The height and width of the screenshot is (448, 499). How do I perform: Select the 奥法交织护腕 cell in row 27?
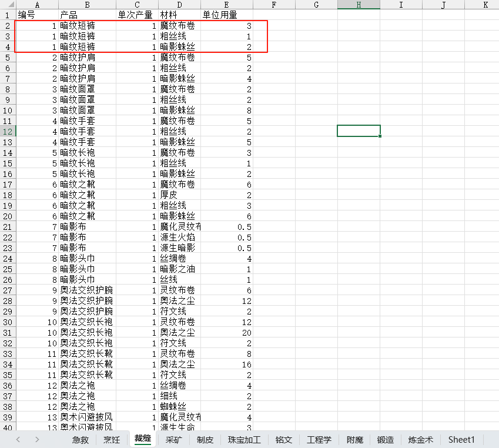click(x=87, y=290)
